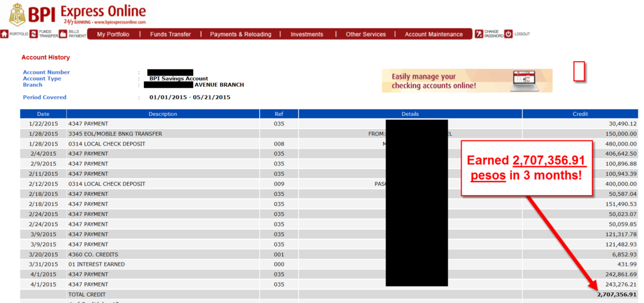Viewport: 644px width, 303px height.
Task: Open the Payments & Reloading menu
Action: click(241, 35)
